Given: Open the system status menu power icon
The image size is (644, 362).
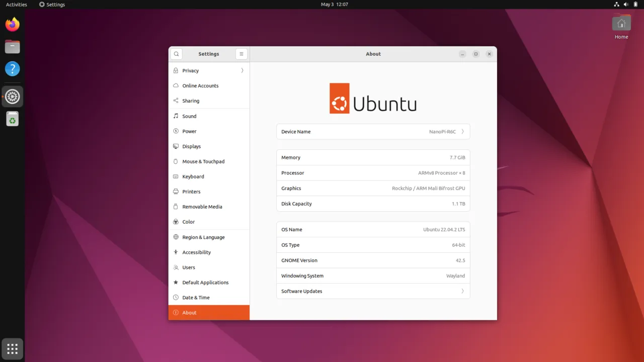Looking at the screenshot, I should coord(635,5).
